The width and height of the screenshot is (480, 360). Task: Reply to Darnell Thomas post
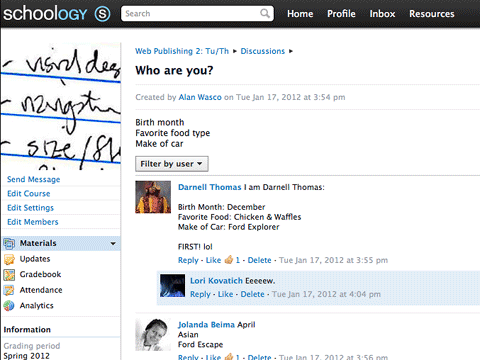click(188, 260)
